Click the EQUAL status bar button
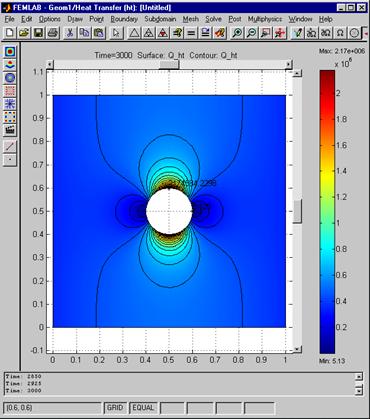This screenshot has width=370, height=419. (x=143, y=408)
